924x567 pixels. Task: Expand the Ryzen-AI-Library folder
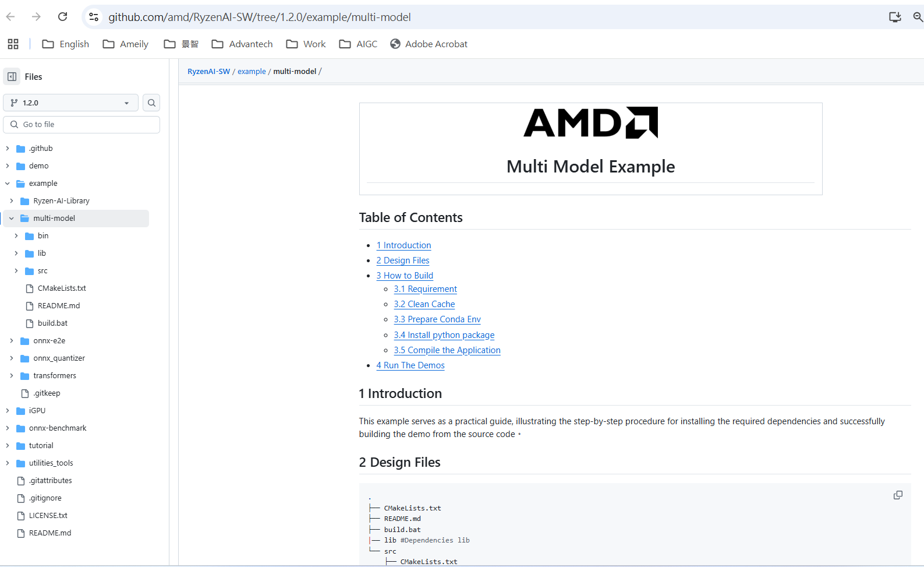tap(12, 201)
